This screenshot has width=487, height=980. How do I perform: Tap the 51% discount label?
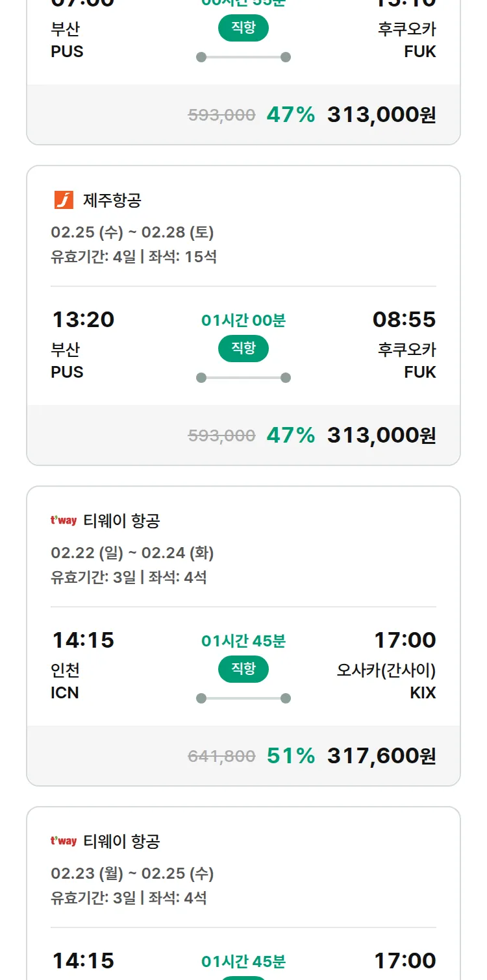tap(291, 756)
